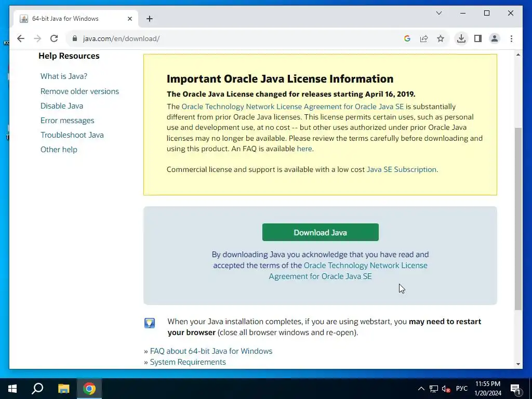Screen dimensions: 532x399
Task: Open Windows taskbar search
Action: (x=37, y=389)
